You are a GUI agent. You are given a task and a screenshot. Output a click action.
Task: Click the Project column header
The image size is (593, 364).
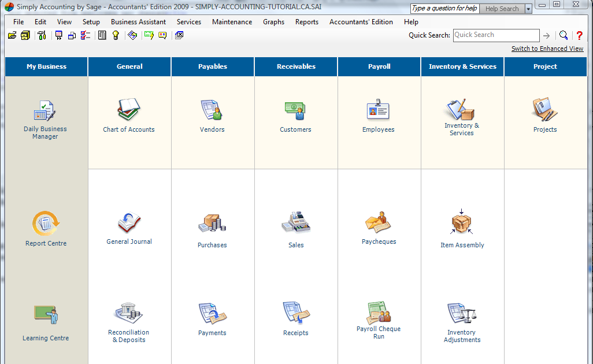(x=546, y=66)
